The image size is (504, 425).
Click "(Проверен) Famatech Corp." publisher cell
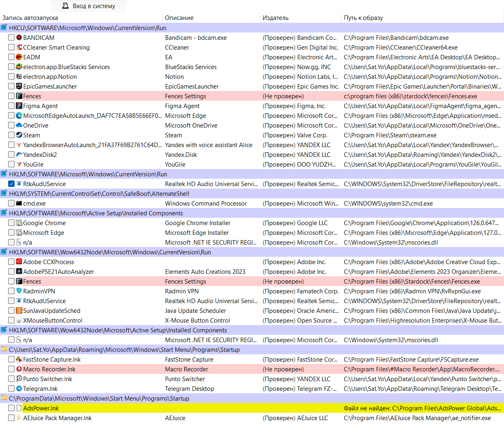coord(301,291)
